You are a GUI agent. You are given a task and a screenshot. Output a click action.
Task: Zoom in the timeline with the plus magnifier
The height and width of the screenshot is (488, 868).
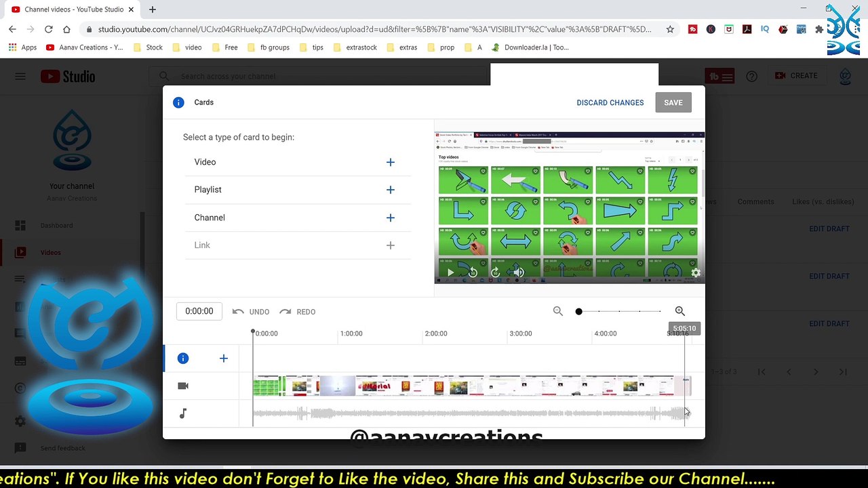[x=679, y=311]
